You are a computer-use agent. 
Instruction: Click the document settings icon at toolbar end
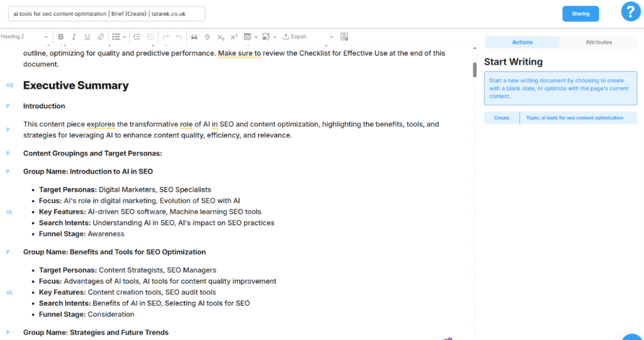tap(344, 37)
